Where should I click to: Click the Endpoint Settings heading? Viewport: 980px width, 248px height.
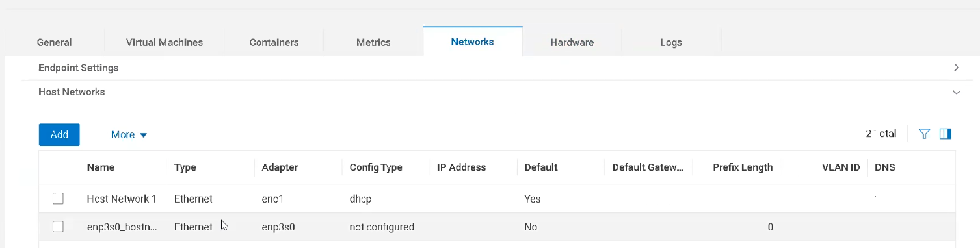(79, 68)
